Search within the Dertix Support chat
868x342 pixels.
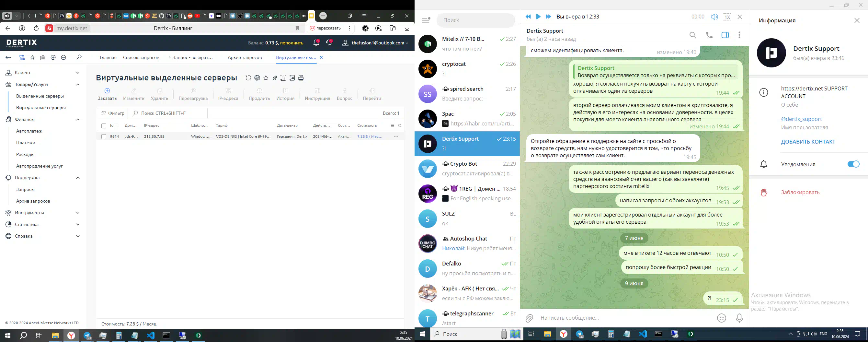click(x=692, y=35)
